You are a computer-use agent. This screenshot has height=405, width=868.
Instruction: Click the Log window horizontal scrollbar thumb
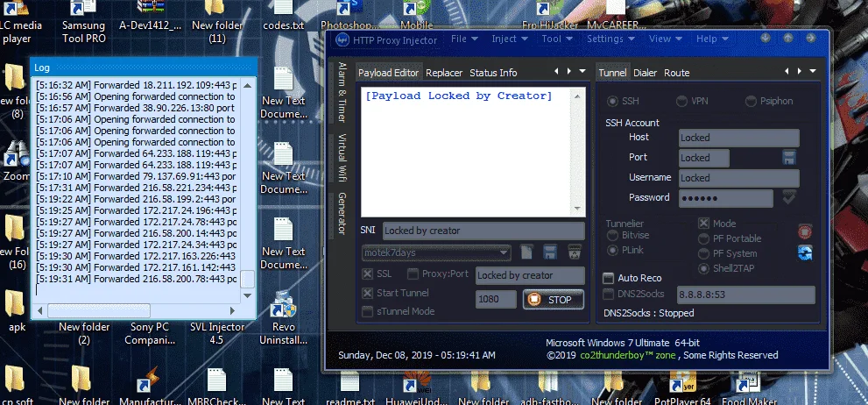click(x=99, y=311)
